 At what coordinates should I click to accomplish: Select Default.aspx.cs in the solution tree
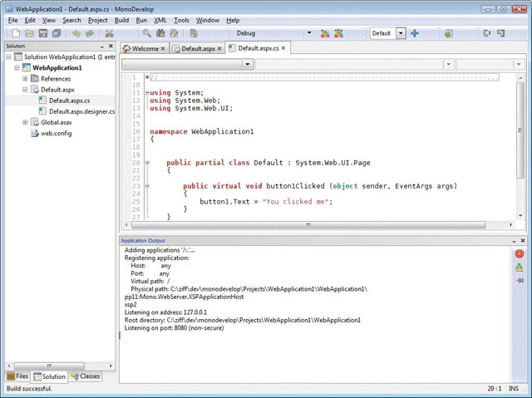coord(70,101)
